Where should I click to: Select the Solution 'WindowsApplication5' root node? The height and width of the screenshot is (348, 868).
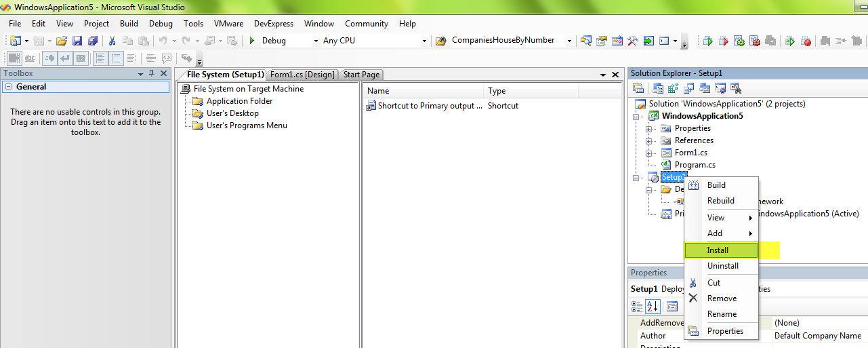point(726,104)
